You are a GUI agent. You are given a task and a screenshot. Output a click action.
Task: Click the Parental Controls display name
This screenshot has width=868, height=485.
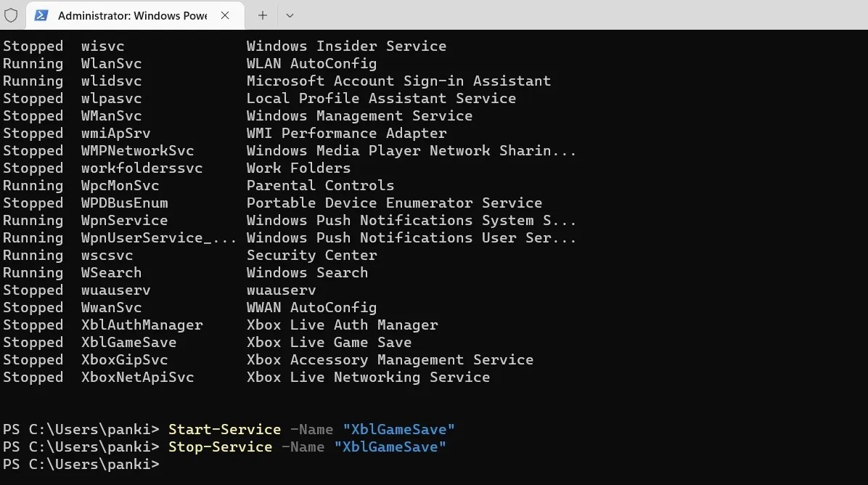click(320, 185)
